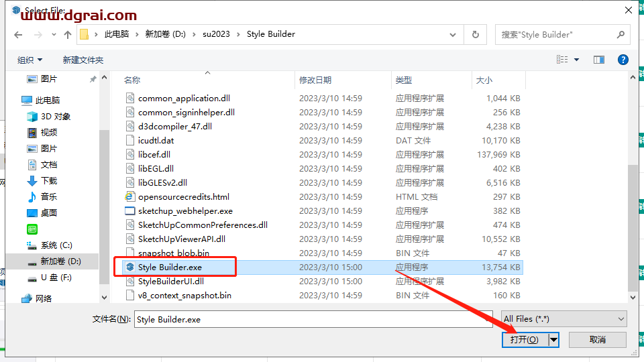Expand the 打开 button's split arrow
This screenshot has width=644, height=362.
click(553, 340)
